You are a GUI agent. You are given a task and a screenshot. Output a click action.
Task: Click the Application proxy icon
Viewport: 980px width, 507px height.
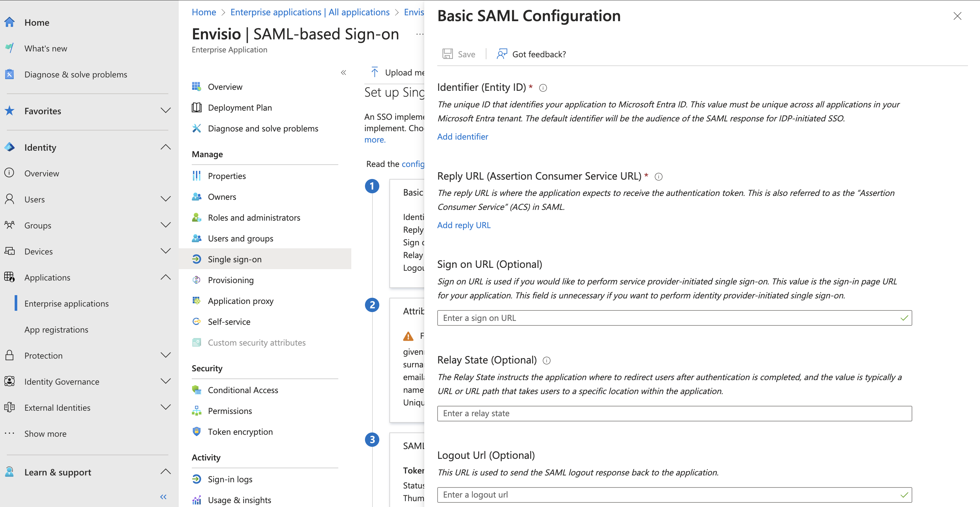tap(197, 301)
